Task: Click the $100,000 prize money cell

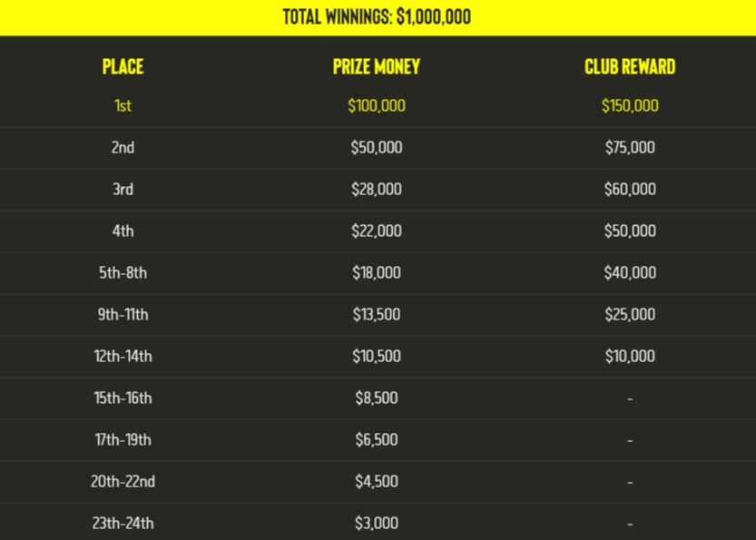Action: coord(377,106)
